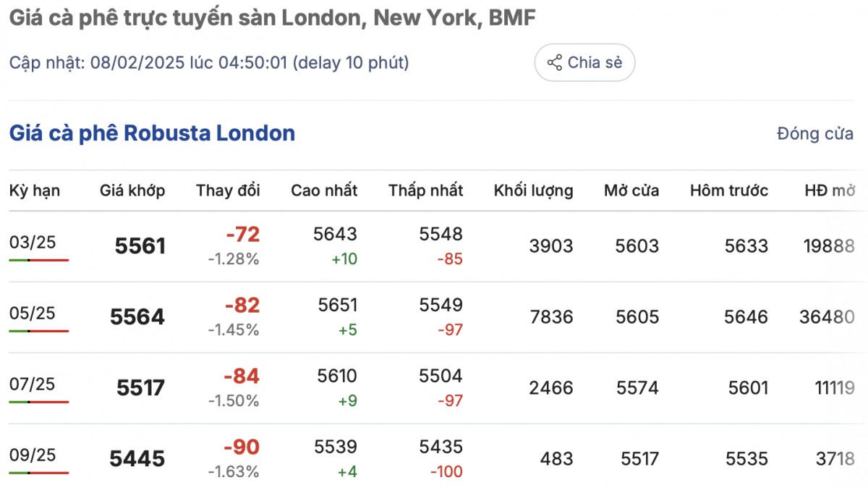Click matched price 5561
The width and height of the screenshot is (868, 488).
[140, 246]
